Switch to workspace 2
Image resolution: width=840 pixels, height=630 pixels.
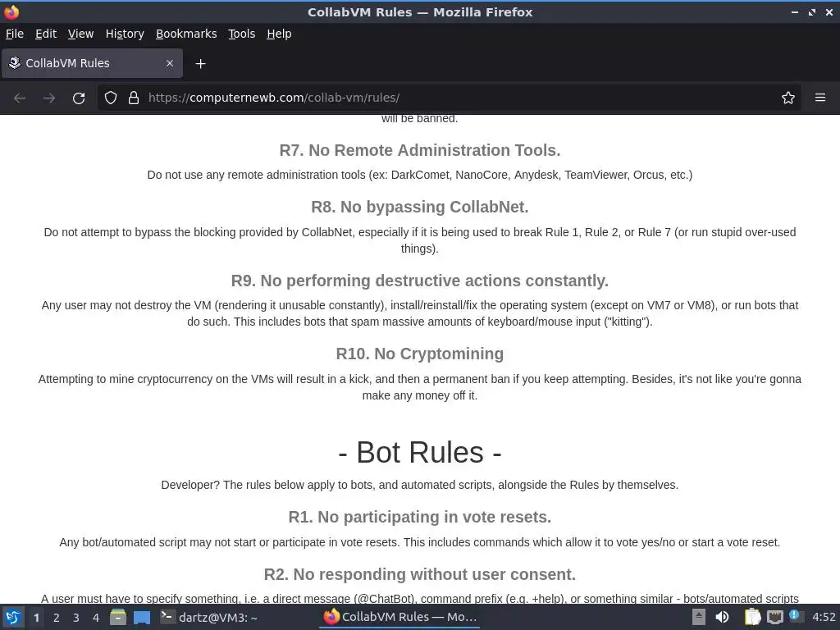57,618
